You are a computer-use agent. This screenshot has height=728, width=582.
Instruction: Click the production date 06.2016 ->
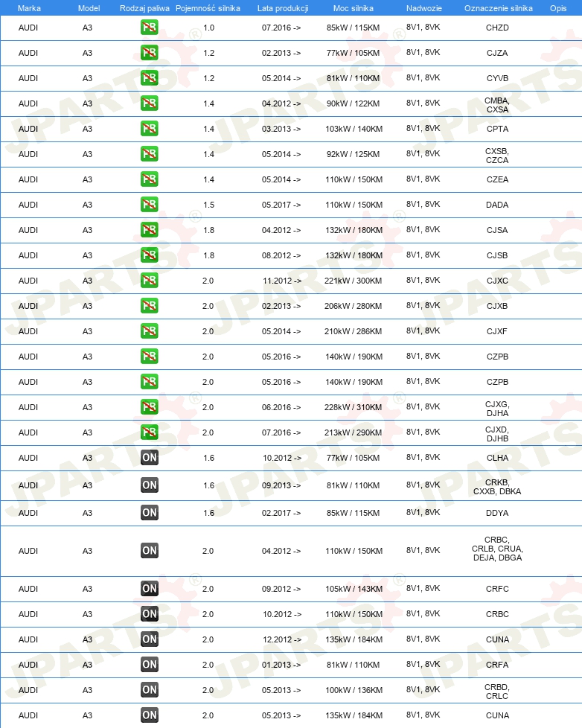281,407
